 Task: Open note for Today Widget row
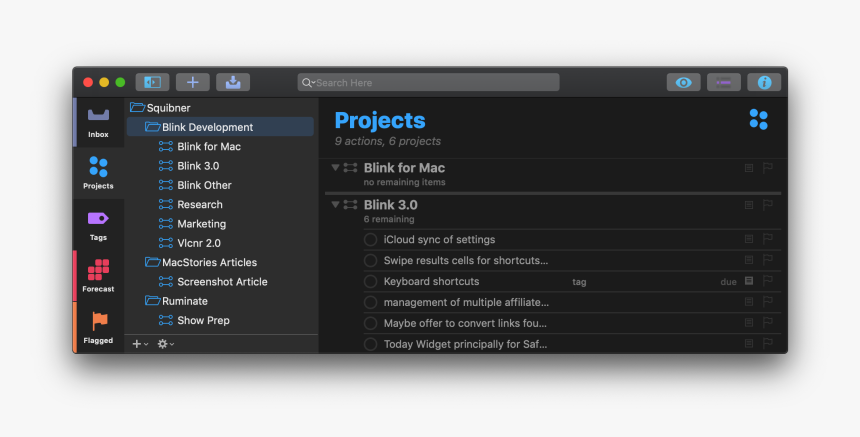pyautogui.click(x=749, y=343)
